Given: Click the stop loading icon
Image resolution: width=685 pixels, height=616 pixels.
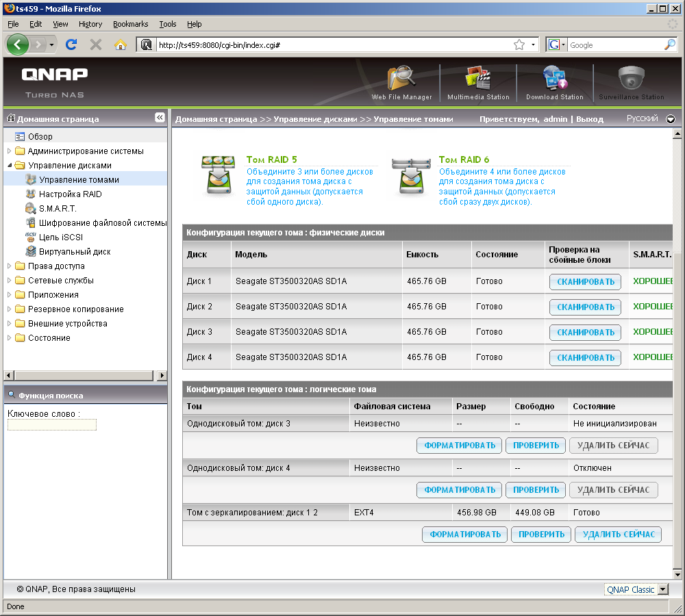Looking at the screenshot, I should click(96, 44).
